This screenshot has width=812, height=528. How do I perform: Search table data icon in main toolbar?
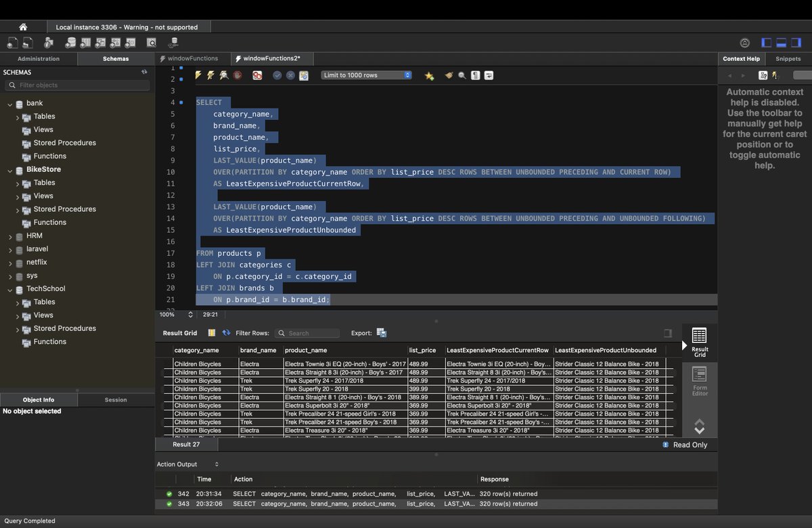point(152,43)
